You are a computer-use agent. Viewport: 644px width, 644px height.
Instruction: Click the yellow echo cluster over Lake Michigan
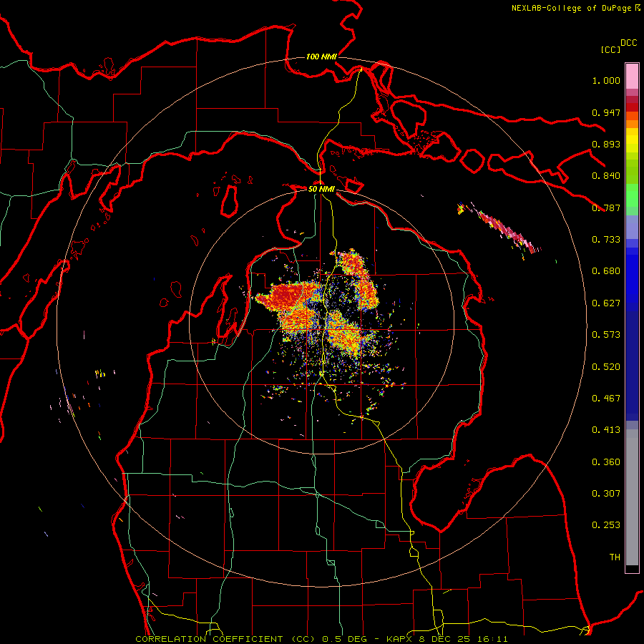pos(100,374)
